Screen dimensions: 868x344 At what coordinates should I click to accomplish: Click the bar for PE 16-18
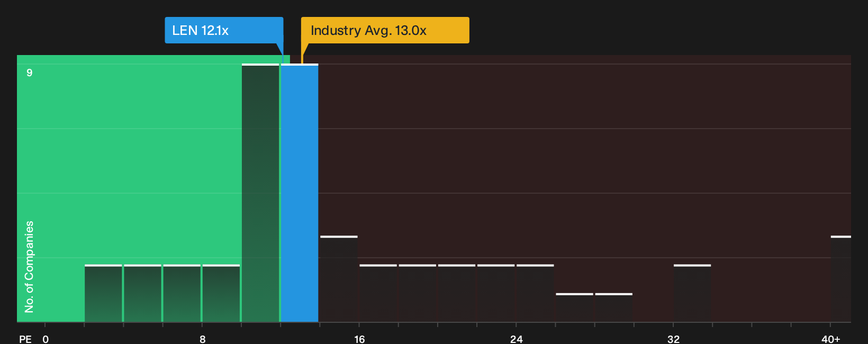click(x=378, y=293)
